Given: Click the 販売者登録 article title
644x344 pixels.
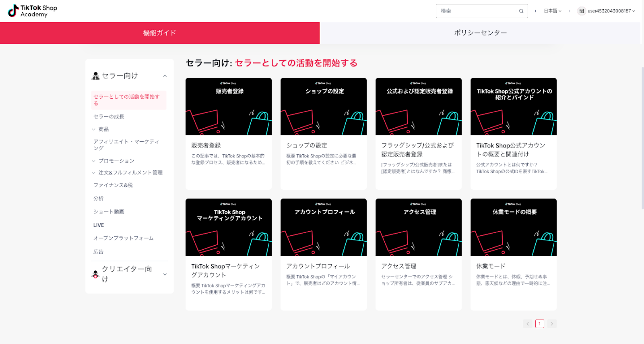Looking at the screenshot, I should point(206,145).
